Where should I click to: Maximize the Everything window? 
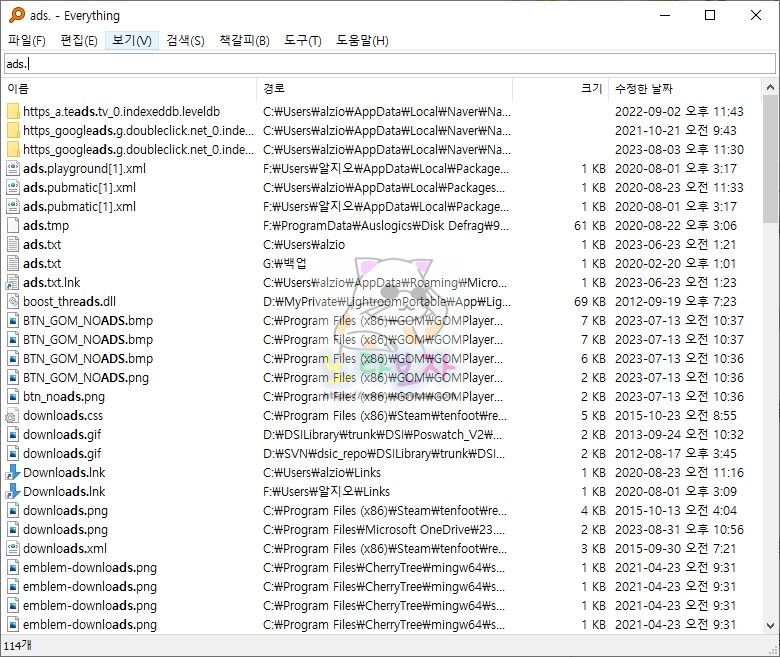coord(710,15)
